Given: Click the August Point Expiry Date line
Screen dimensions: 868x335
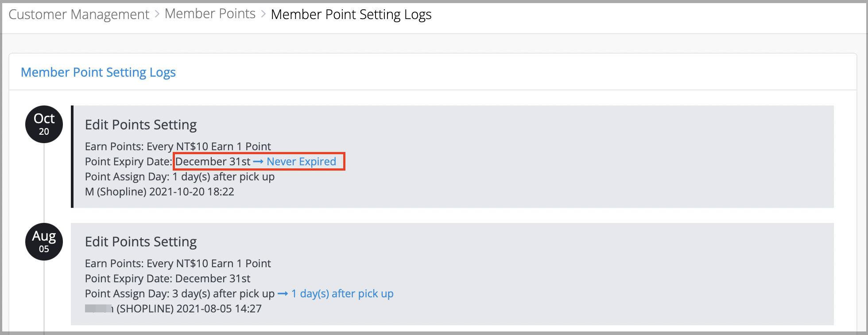Looking at the screenshot, I should click(x=168, y=279).
